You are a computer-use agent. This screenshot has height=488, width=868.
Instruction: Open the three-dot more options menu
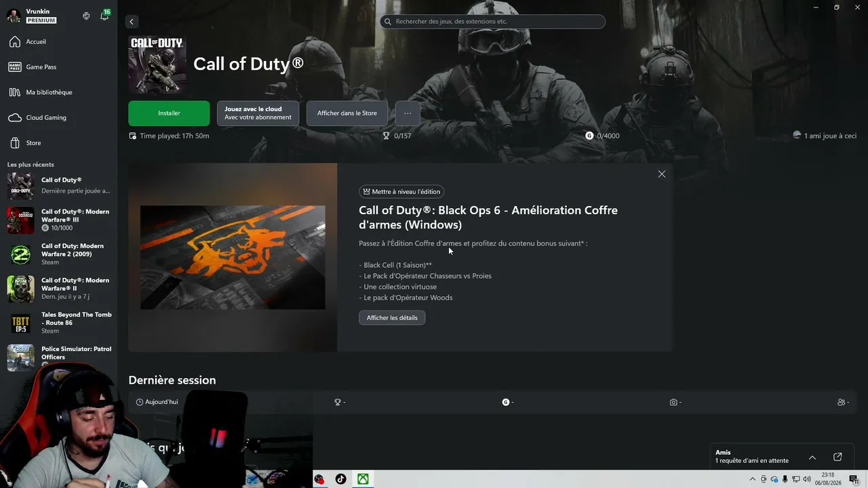click(x=408, y=113)
